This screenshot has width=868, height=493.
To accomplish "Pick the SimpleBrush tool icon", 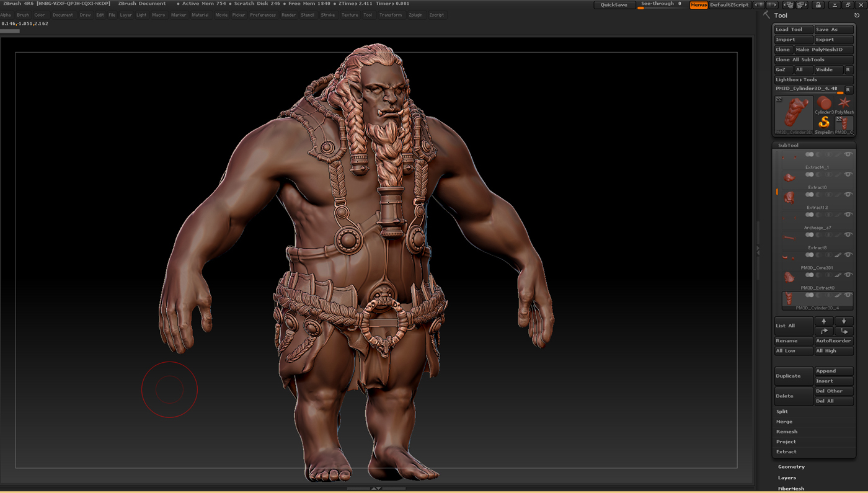I will point(824,123).
